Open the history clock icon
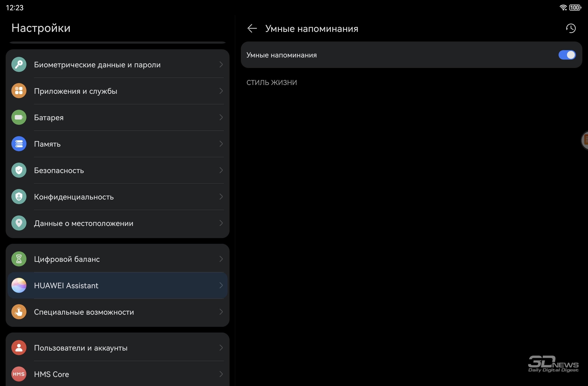The height and width of the screenshot is (386, 588). click(x=571, y=28)
